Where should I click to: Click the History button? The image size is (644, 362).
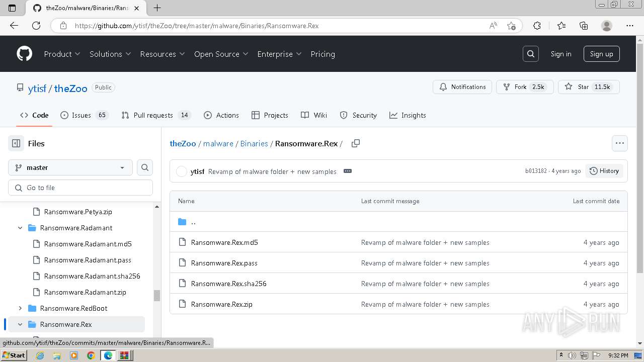[x=604, y=171]
